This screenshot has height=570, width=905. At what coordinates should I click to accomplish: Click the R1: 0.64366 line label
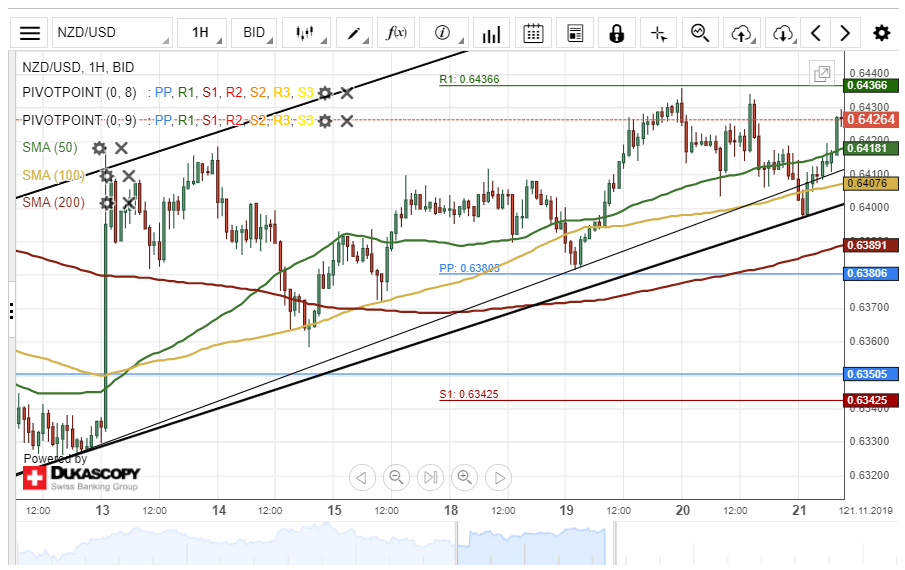pyautogui.click(x=469, y=79)
